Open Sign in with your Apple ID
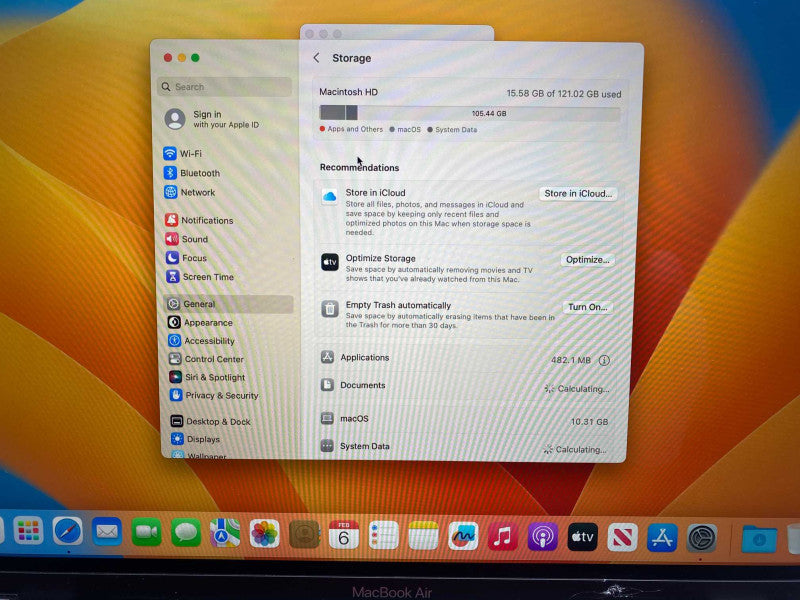This screenshot has height=600, width=800. coord(212,119)
